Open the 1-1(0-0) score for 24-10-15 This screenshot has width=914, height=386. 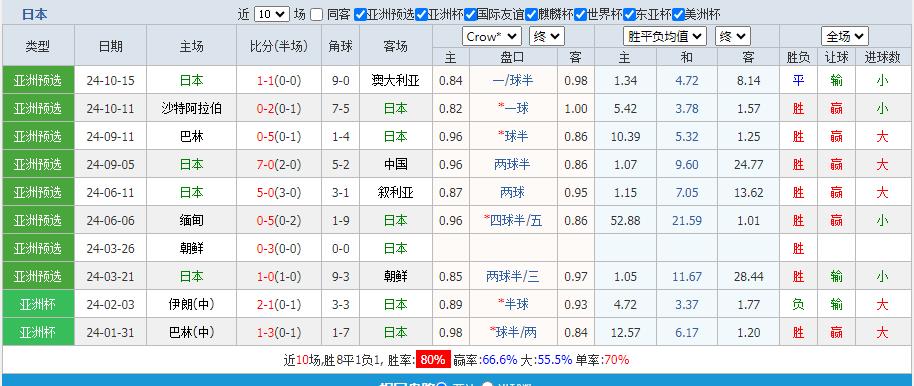pos(279,80)
